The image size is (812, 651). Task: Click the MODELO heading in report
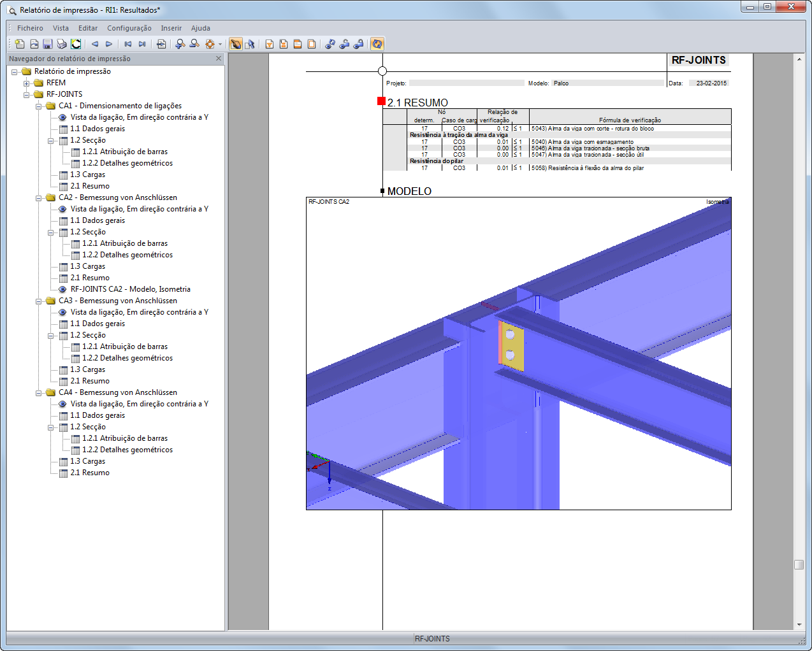point(409,191)
